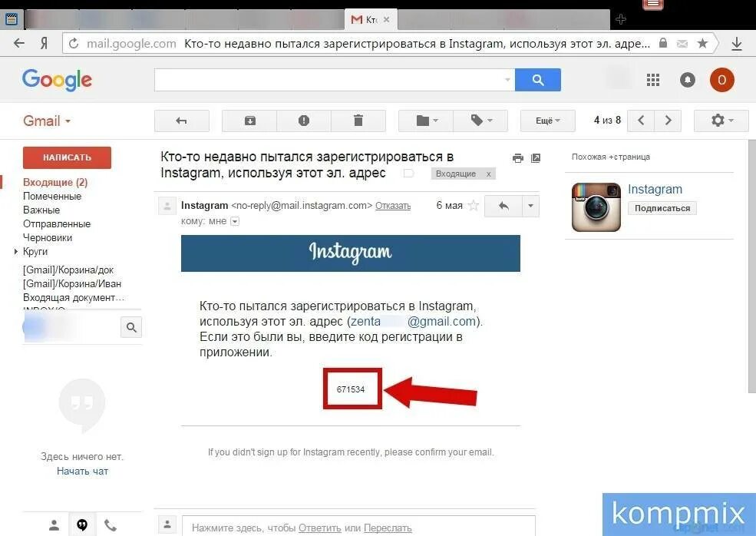Open Labels tag dropdown
Viewport: 756px width, 536px height.
click(480, 121)
